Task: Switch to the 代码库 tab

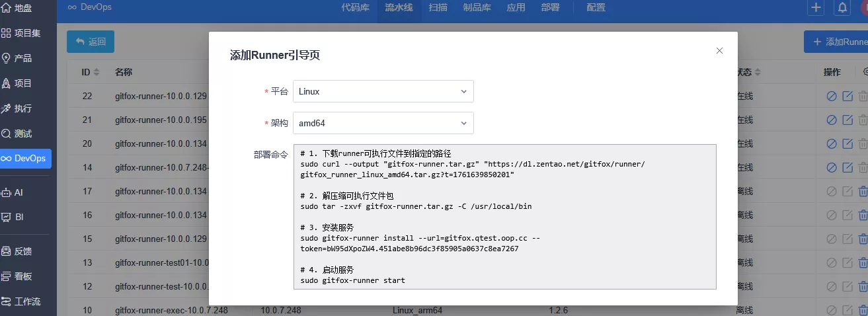Action: click(x=354, y=8)
